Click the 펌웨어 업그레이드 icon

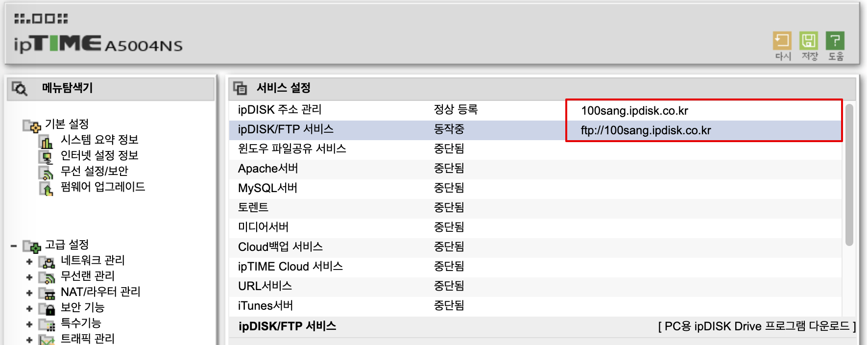click(x=46, y=189)
